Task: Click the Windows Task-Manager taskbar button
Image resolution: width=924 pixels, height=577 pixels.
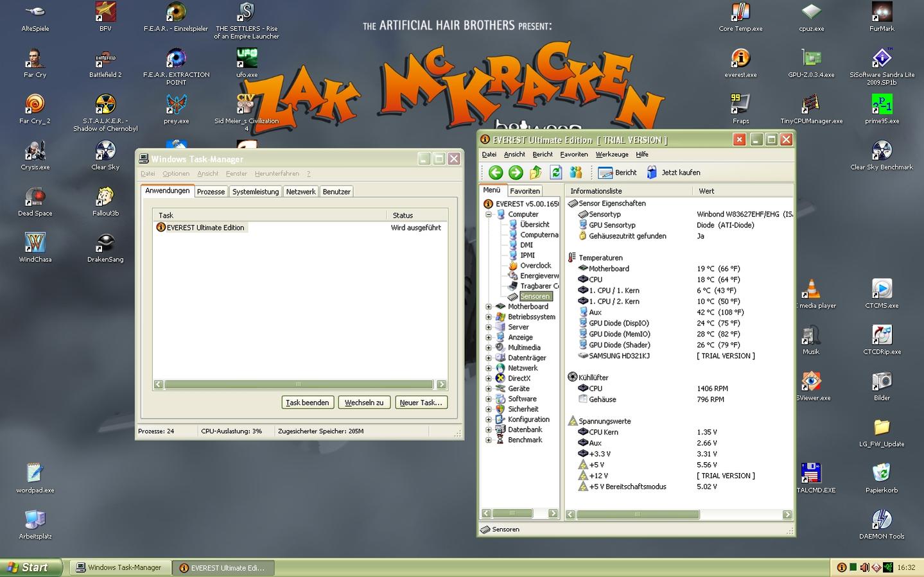Action: click(120, 567)
